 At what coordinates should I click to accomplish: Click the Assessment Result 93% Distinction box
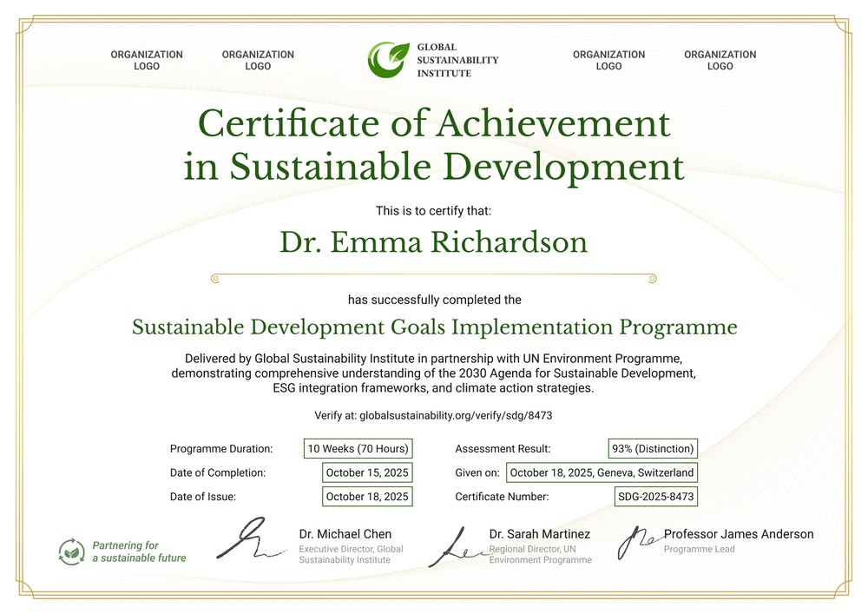tap(653, 448)
